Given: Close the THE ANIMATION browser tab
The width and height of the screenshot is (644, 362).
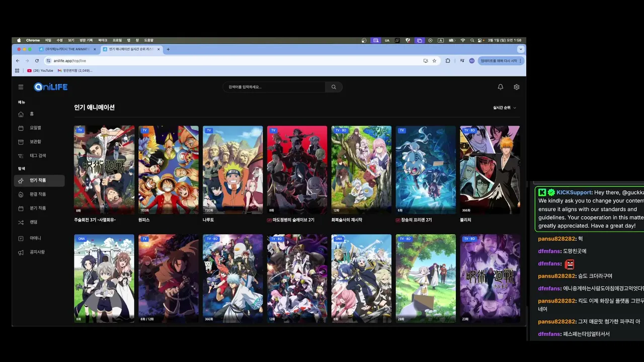Looking at the screenshot, I should [x=95, y=49].
